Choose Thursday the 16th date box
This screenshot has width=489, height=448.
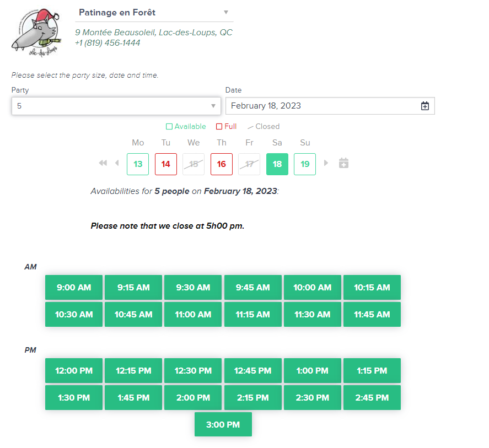pos(222,164)
